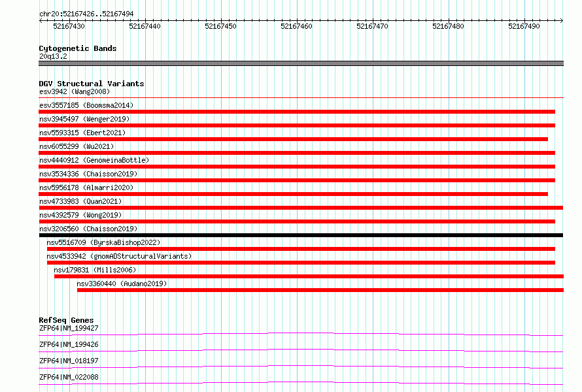
Task: Select the esv3942 thin red variant line
Action: [301, 97]
